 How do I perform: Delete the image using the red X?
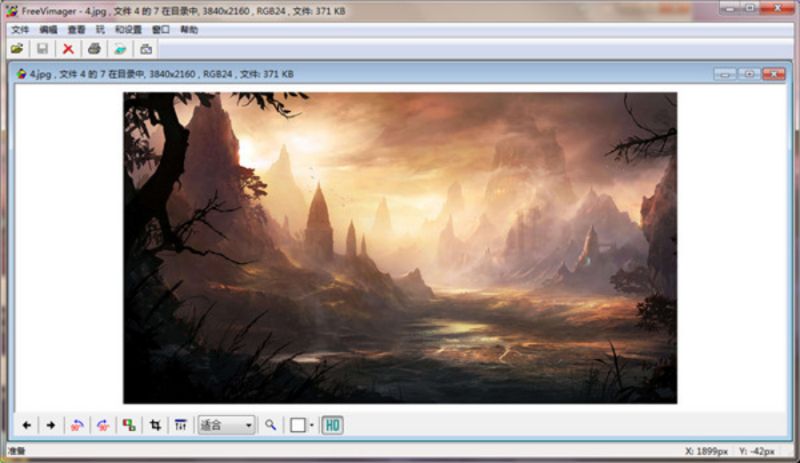coord(68,49)
